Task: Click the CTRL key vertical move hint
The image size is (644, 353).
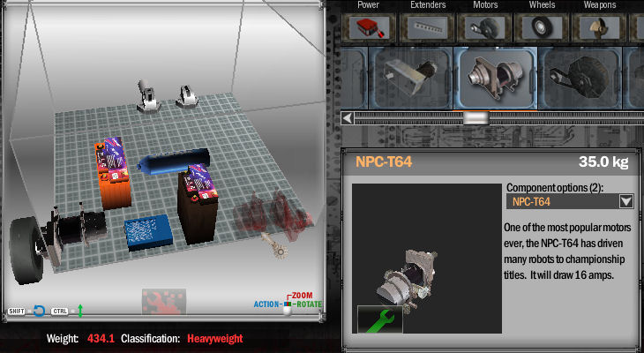Action: [x=67, y=312]
